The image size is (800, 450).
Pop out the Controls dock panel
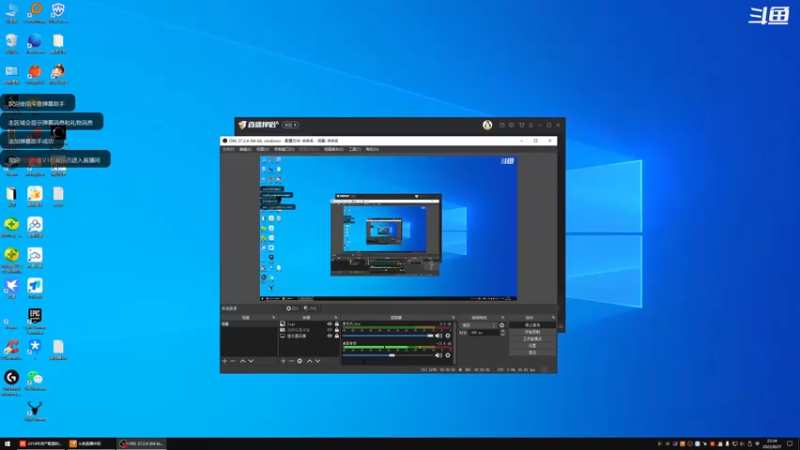click(554, 318)
